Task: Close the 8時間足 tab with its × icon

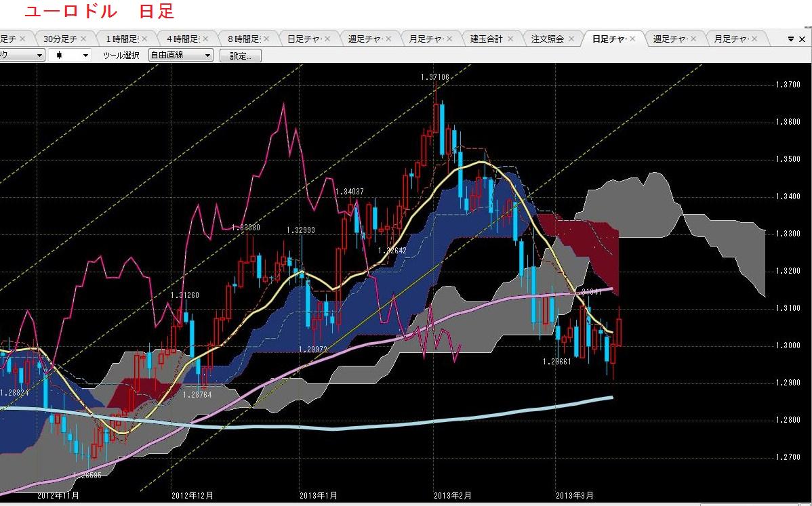Action: [x=266, y=39]
